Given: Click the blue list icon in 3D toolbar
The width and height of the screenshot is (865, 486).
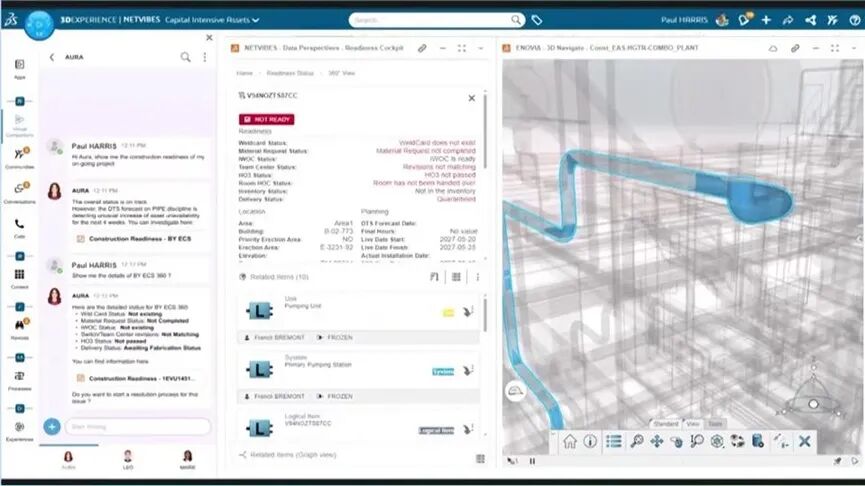Looking at the screenshot, I should click(613, 441).
